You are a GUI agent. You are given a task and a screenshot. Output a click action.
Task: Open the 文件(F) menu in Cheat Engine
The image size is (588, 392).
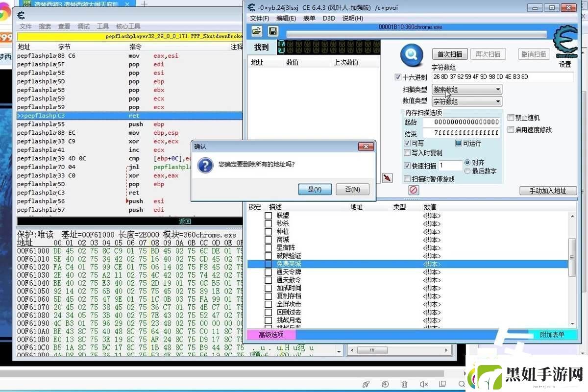(x=260, y=18)
